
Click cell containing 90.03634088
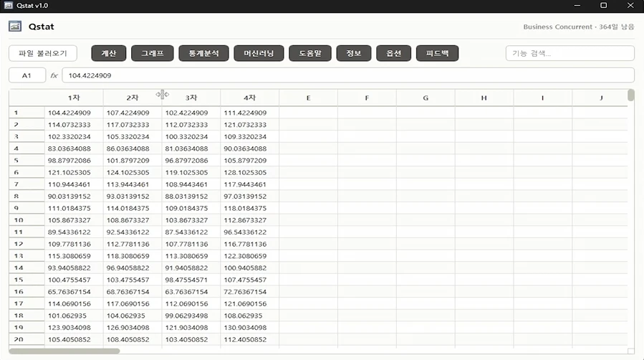coord(250,148)
